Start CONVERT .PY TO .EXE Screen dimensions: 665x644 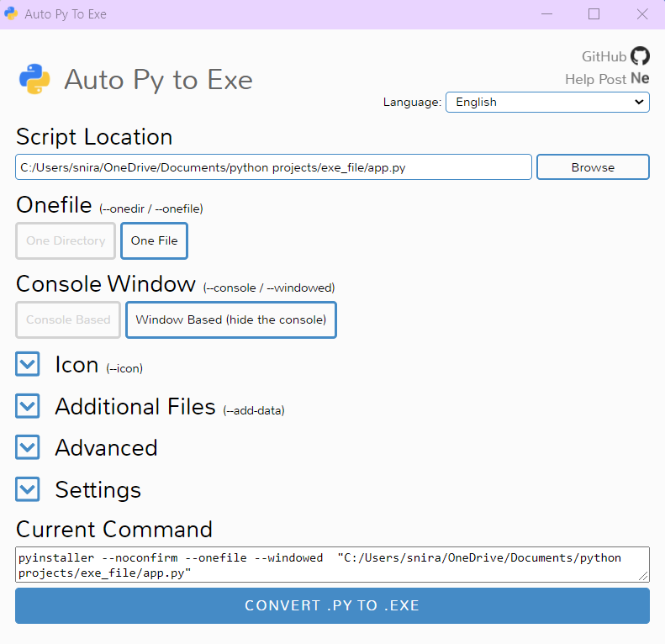333,605
